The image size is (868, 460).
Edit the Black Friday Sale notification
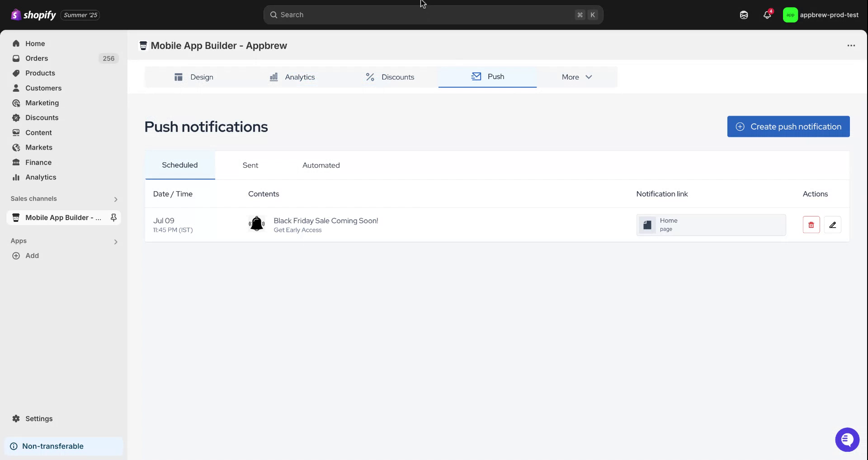click(x=833, y=225)
